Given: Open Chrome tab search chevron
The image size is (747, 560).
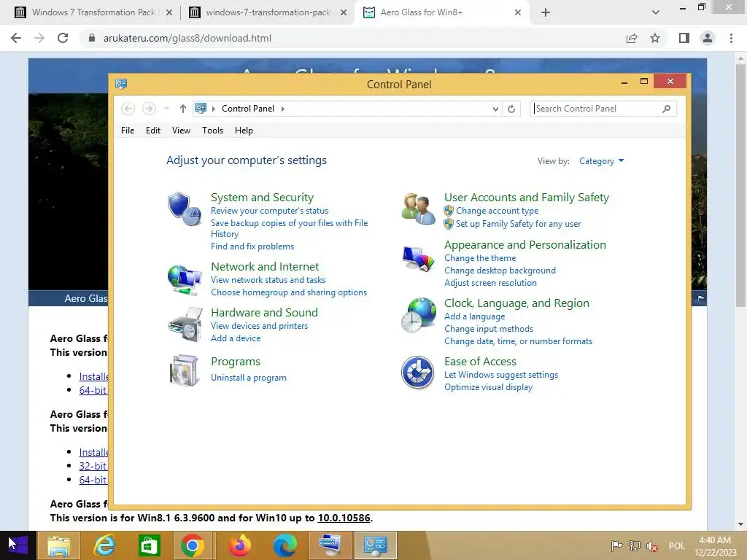Looking at the screenshot, I should [x=656, y=12].
